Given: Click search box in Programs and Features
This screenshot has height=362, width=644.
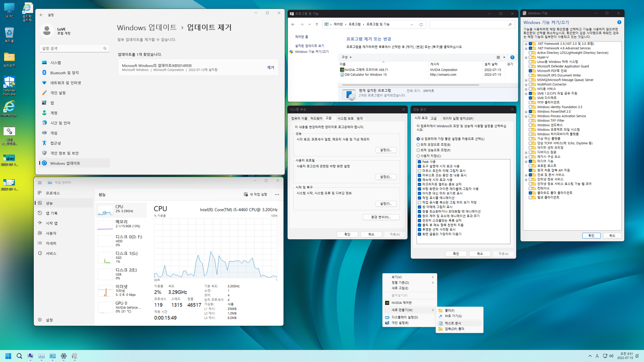Looking at the screenshot, I should click(x=471, y=24).
